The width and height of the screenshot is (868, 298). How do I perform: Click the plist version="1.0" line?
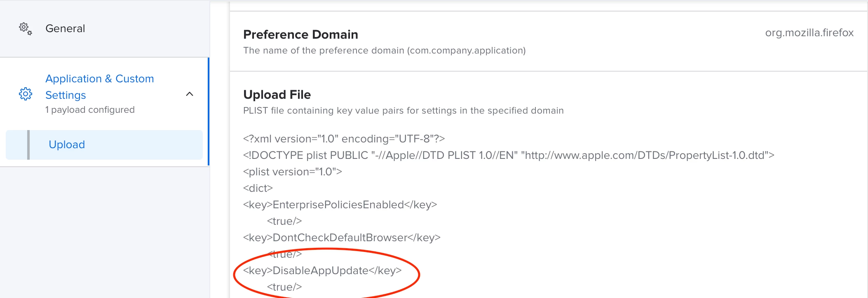(292, 172)
